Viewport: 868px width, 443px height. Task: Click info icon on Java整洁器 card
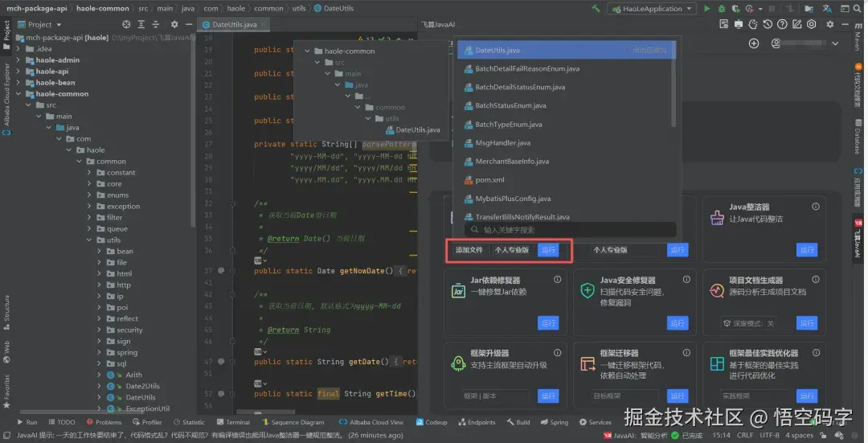click(816, 207)
